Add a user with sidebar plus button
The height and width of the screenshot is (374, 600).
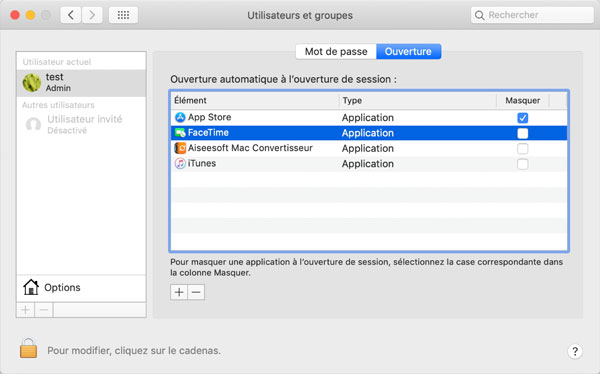(26, 310)
